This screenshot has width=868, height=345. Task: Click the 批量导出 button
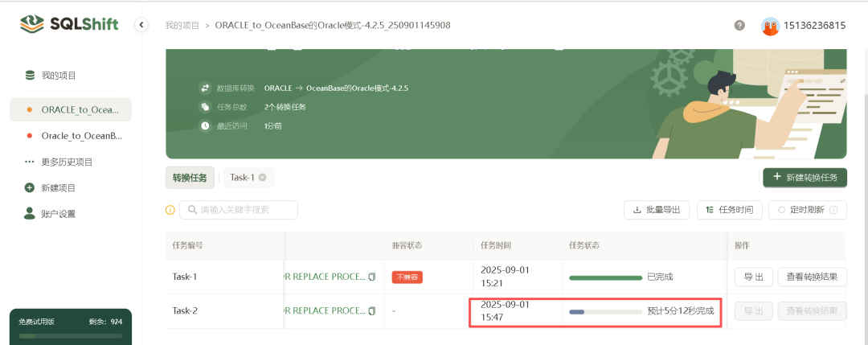[657, 210]
